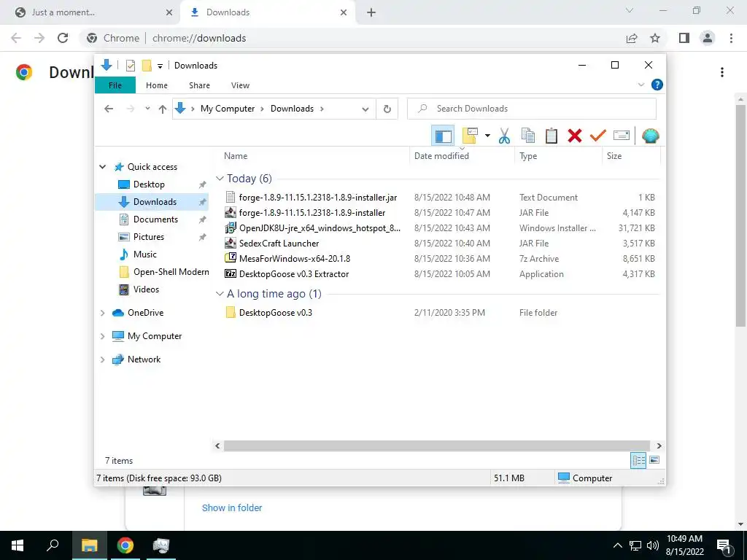The image size is (747, 560).
Task: Select Desktop in Quick access
Action: pyautogui.click(x=149, y=184)
